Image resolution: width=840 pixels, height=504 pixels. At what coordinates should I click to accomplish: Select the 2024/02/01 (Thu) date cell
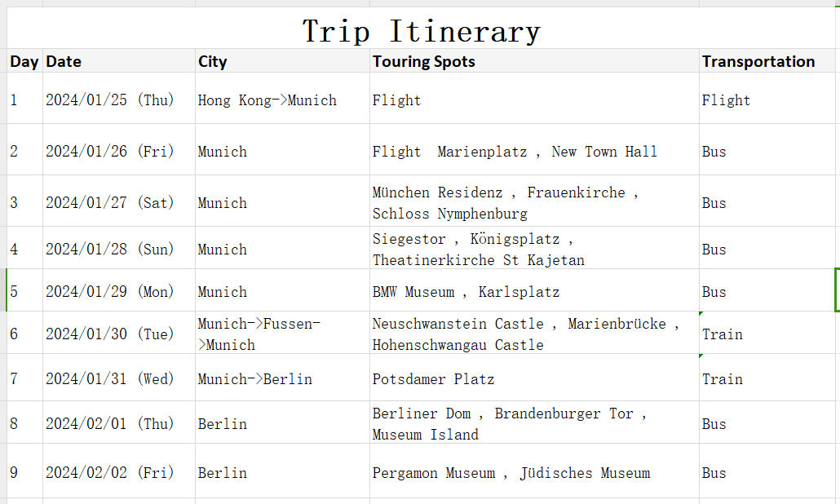(x=110, y=424)
